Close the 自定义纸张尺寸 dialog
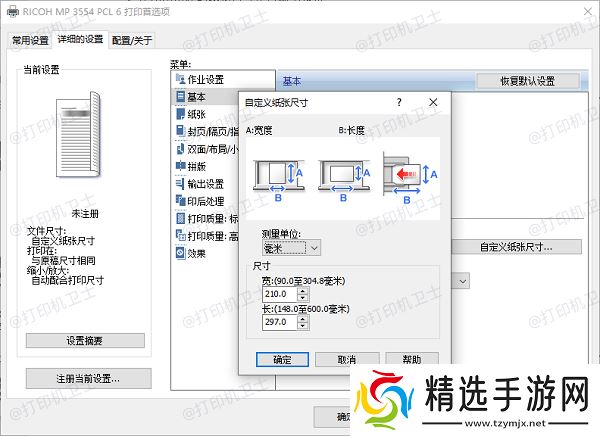Screen dimensions: 600x436 tap(432, 102)
